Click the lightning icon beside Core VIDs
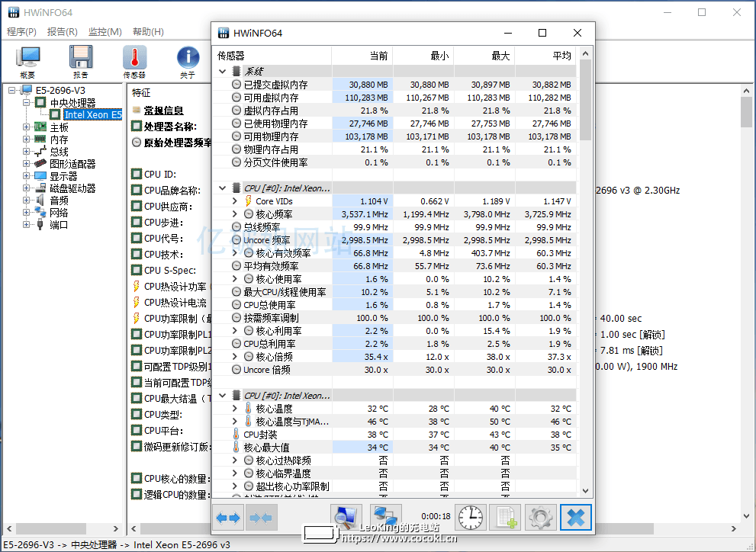 click(248, 201)
